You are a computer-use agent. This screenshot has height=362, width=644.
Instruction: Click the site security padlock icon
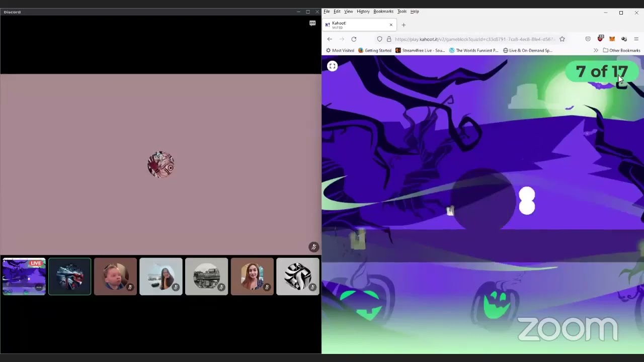pyautogui.click(x=388, y=39)
